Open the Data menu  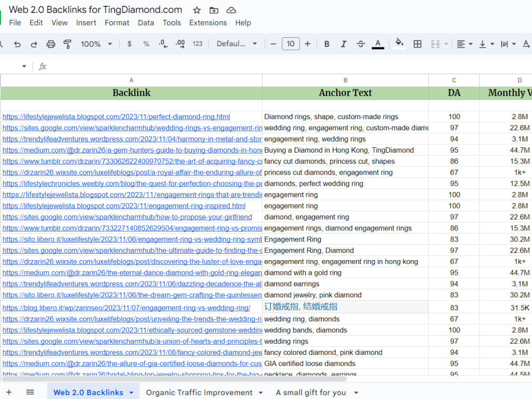(x=146, y=23)
